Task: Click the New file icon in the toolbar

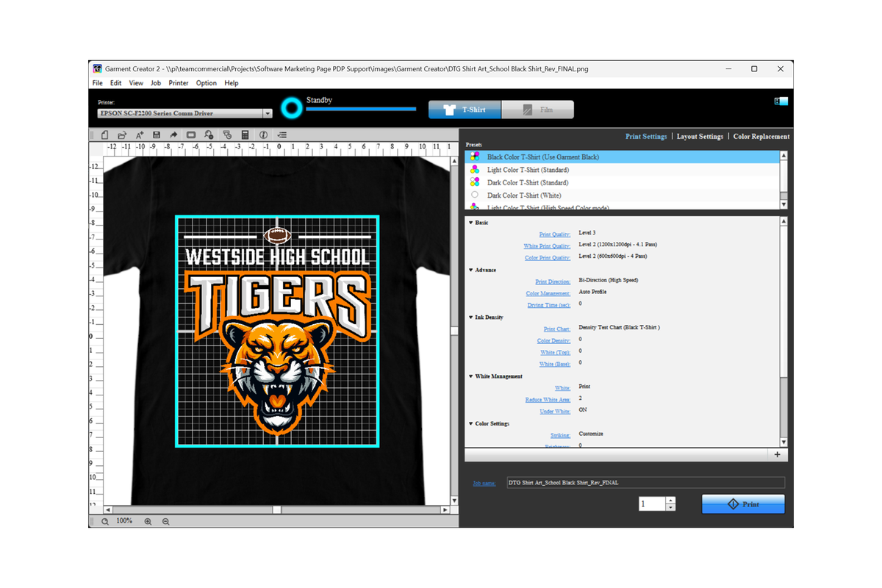Action: pos(104,135)
